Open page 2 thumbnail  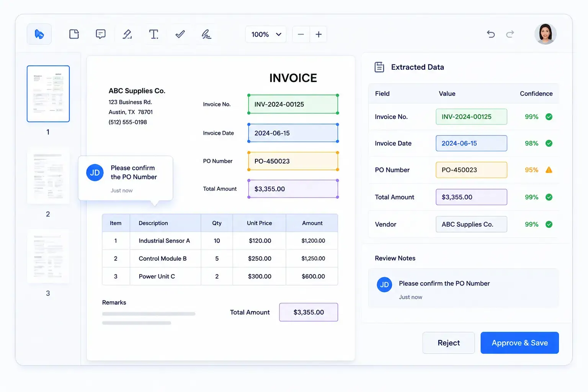click(48, 175)
